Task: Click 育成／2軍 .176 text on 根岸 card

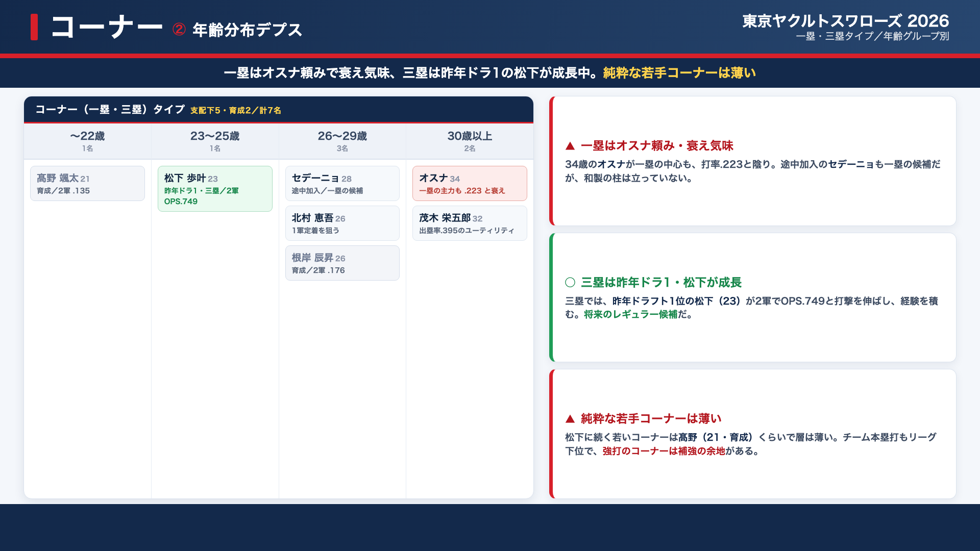Action: (318, 270)
